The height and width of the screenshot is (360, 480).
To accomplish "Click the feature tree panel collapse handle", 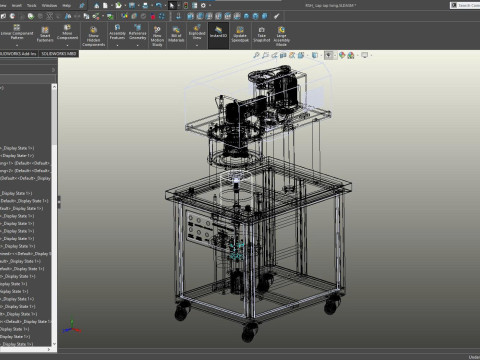I will 59,202.
